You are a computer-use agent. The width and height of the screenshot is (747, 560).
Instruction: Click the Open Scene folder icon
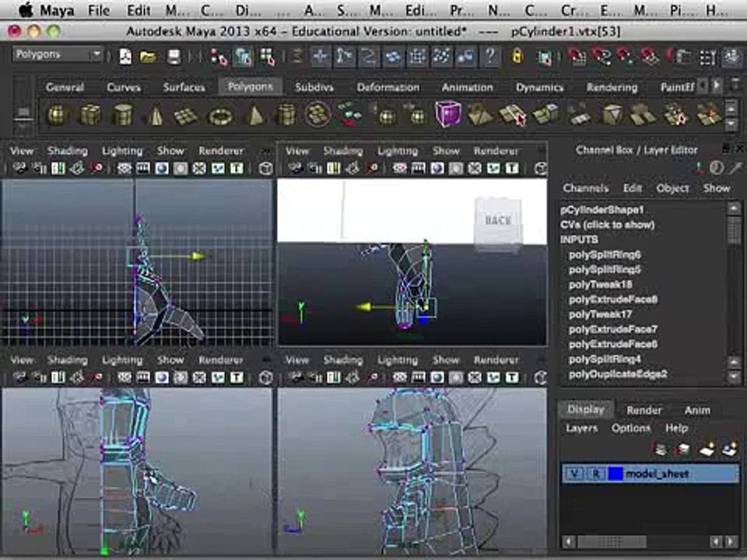click(x=148, y=58)
